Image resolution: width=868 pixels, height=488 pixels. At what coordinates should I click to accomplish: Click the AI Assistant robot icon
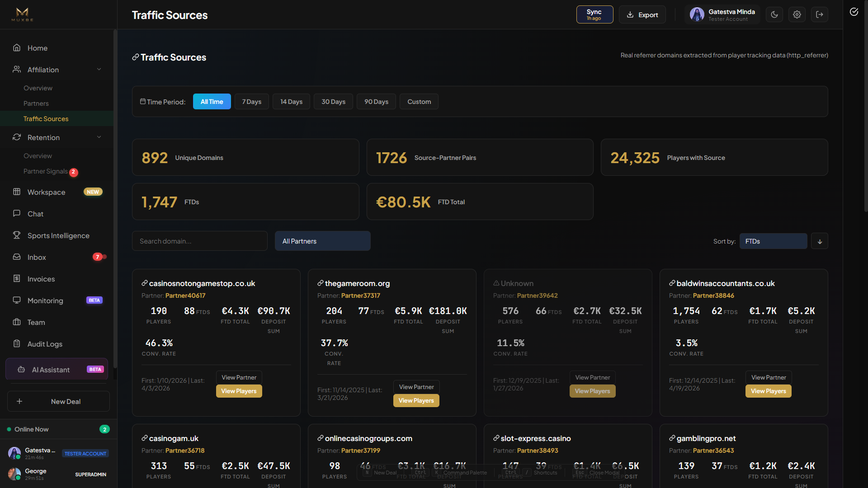click(21, 370)
